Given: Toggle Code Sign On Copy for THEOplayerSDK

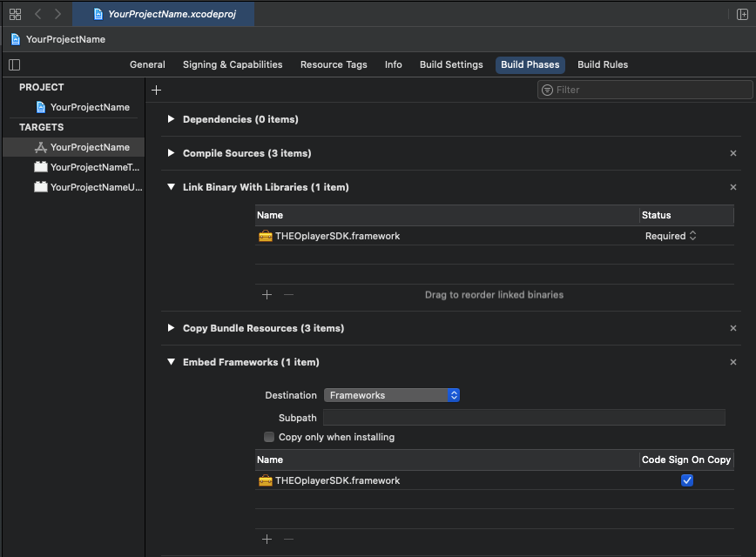Looking at the screenshot, I should click(686, 480).
